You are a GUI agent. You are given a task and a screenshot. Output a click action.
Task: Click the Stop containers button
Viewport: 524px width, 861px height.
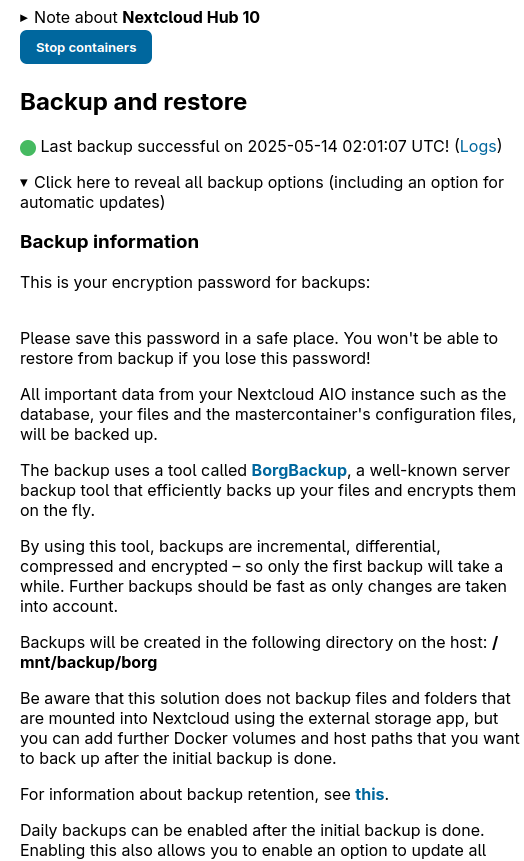pos(86,47)
